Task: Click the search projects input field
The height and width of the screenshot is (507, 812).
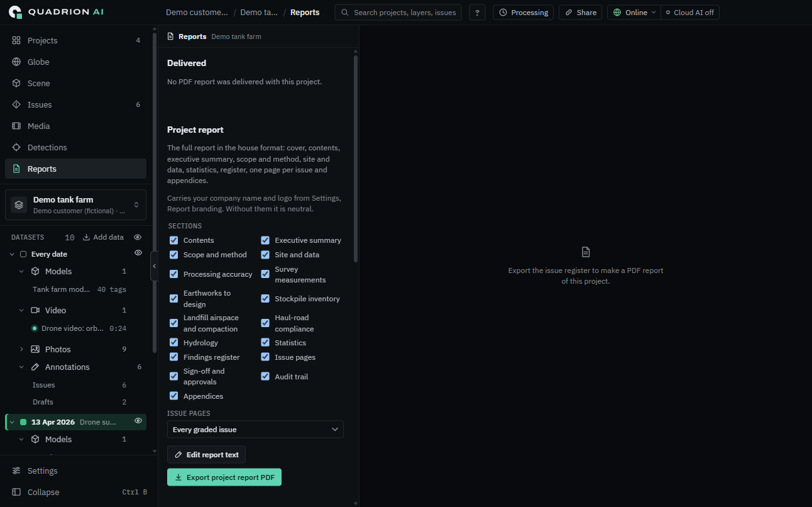Action: 398,13
